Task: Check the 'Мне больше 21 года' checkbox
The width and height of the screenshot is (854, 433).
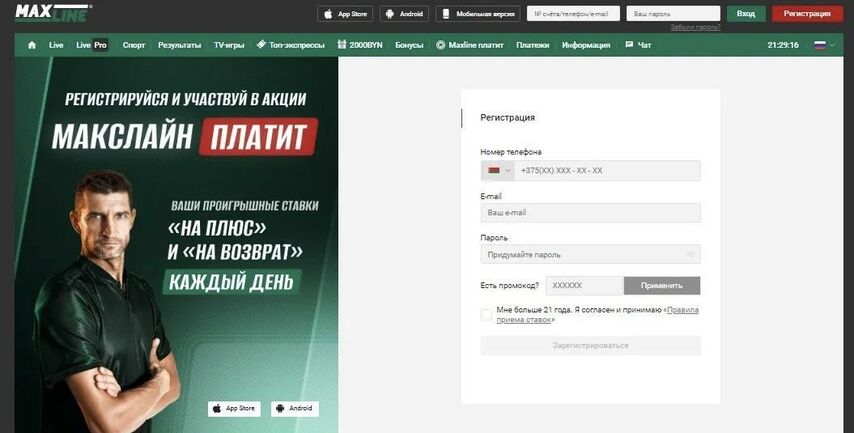Action: 486,315
